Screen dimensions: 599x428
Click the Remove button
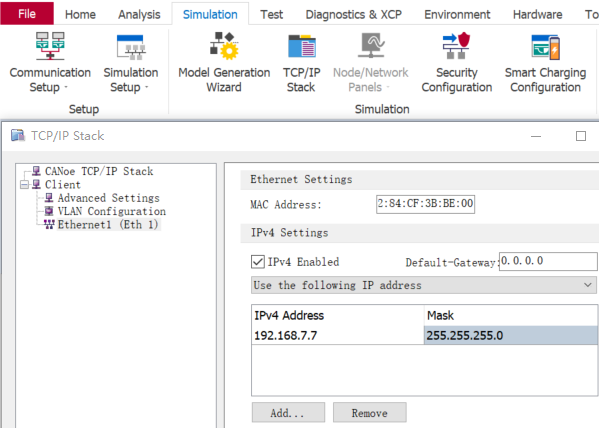click(370, 412)
